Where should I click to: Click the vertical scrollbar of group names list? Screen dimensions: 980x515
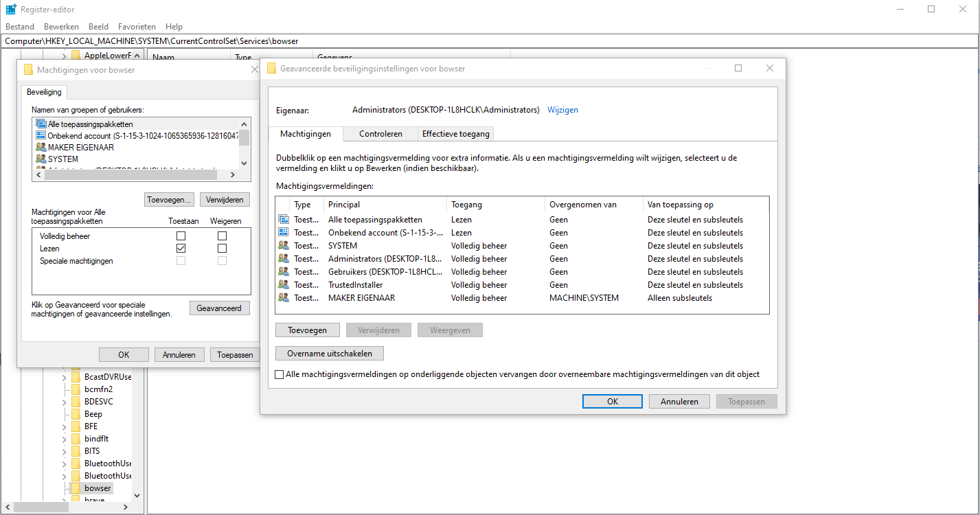pyautogui.click(x=244, y=144)
